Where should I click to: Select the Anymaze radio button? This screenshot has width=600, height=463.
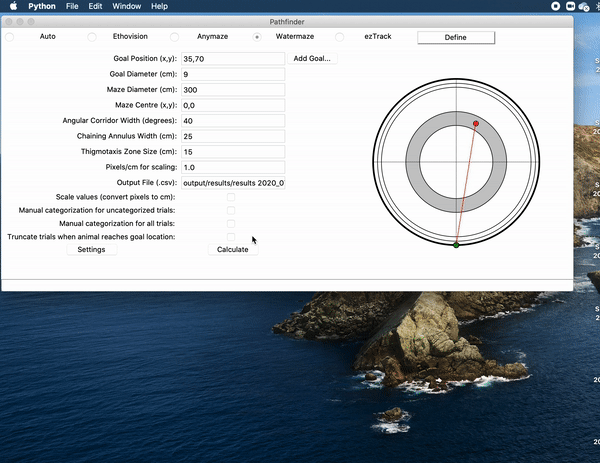tap(174, 37)
